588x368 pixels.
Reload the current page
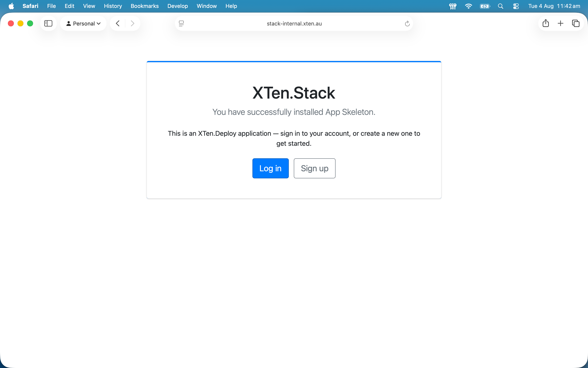coord(407,24)
